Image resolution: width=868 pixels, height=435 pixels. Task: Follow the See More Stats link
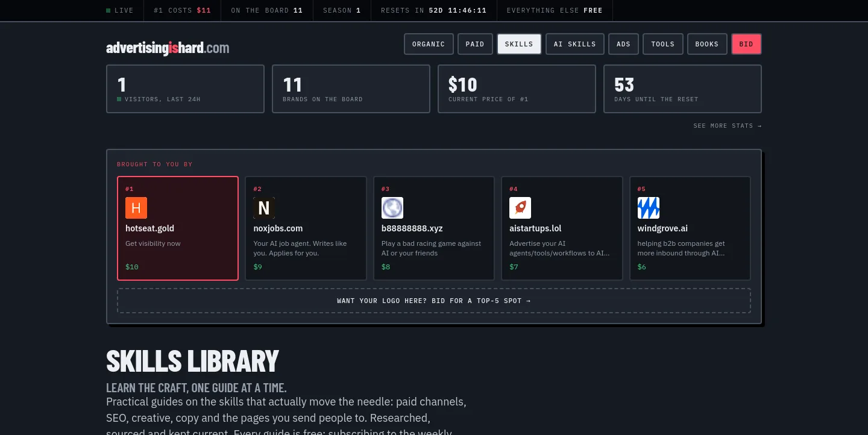pos(728,126)
